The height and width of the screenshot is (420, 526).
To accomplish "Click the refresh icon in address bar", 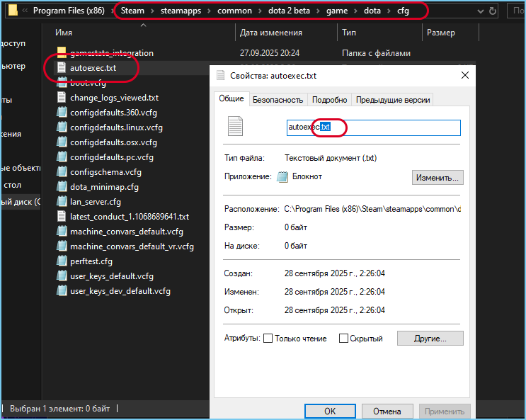I will (493, 11).
